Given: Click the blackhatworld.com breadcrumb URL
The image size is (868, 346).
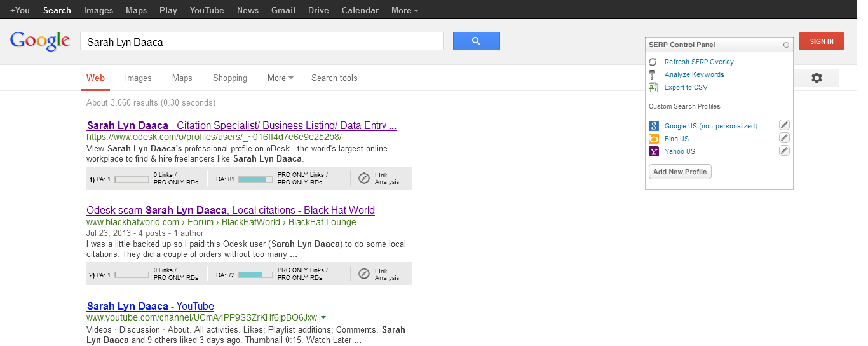Looking at the screenshot, I should click(x=221, y=222).
